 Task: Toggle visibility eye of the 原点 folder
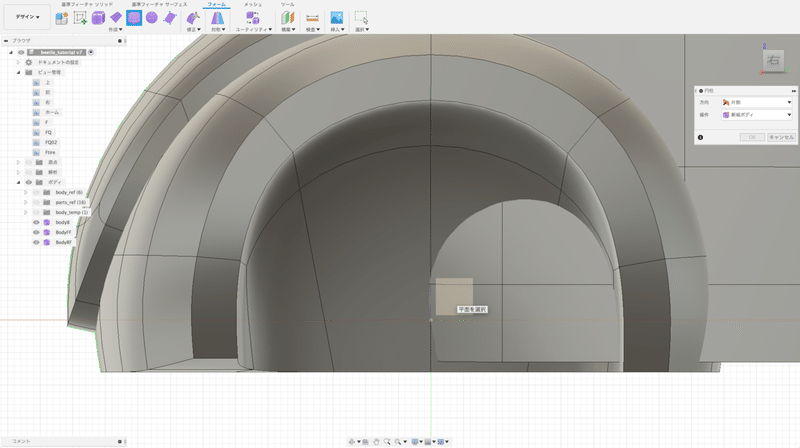(x=29, y=162)
